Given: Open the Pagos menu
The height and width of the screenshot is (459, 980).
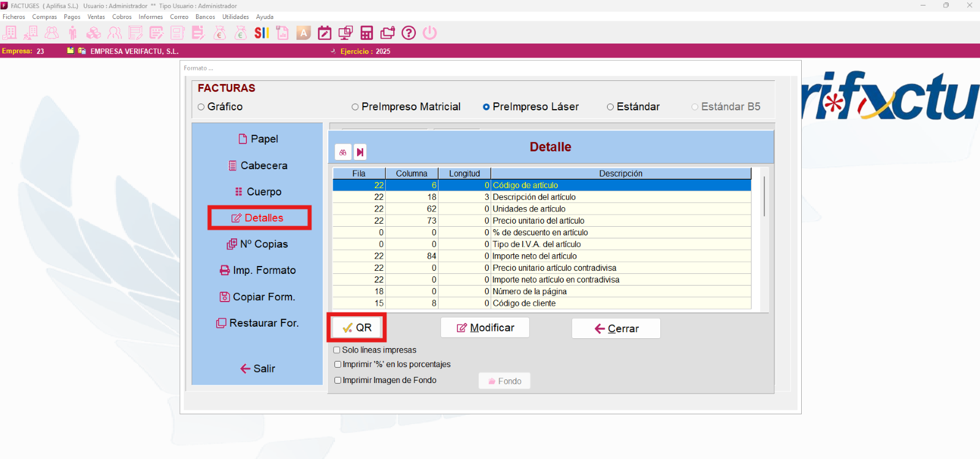Looking at the screenshot, I should point(72,17).
